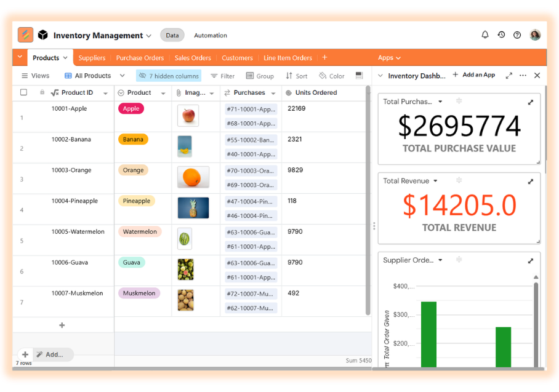Select the Color button in the toolbar
The height and width of the screenshot is (392, 559).
click(332, 76)
